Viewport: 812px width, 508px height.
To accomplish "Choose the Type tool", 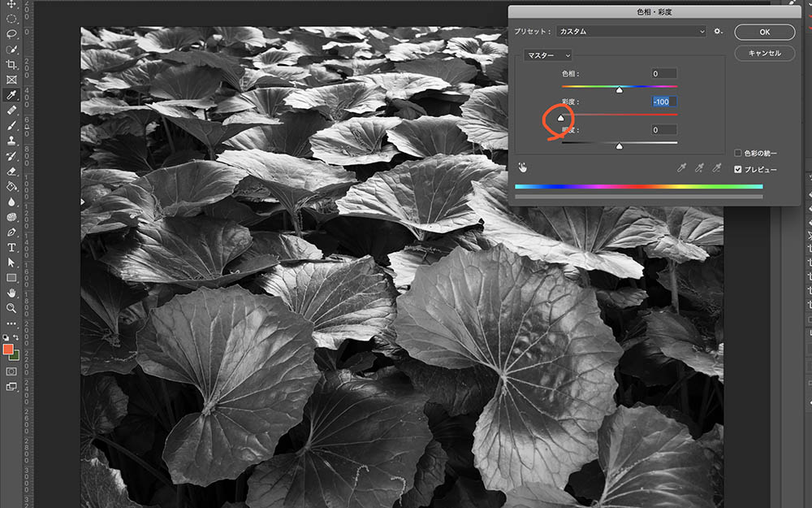I will point(11,247).
